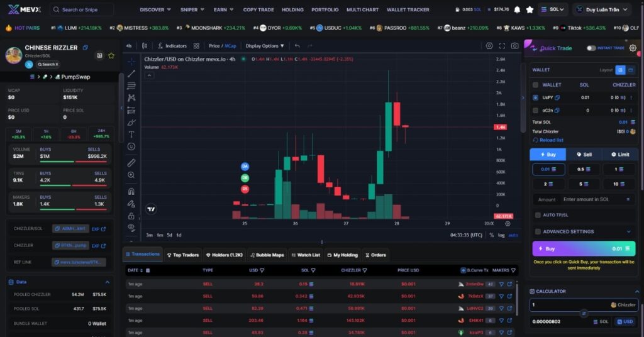Open the DISCOVER dropdown menu
Screen dimensions: 644x337
(155, 9)
